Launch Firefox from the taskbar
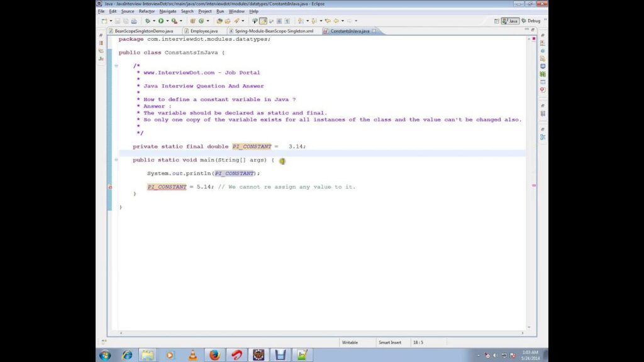The height and width of the screenshot is (362, 644). pos(214,355)
